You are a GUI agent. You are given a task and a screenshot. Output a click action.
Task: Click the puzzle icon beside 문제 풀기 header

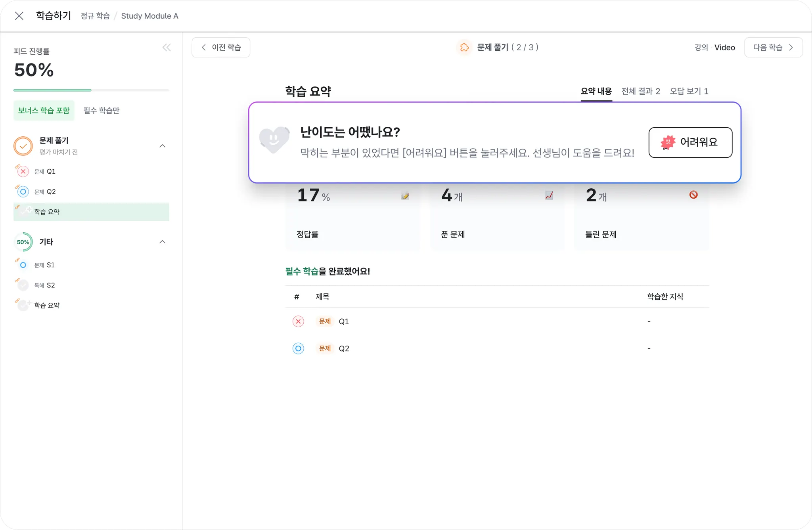464,48
